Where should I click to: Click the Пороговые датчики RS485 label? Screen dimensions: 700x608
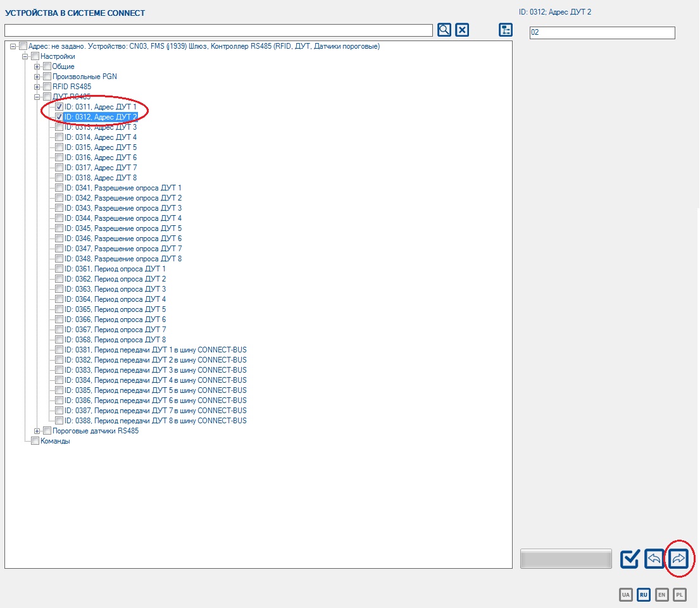pos(96,431)
